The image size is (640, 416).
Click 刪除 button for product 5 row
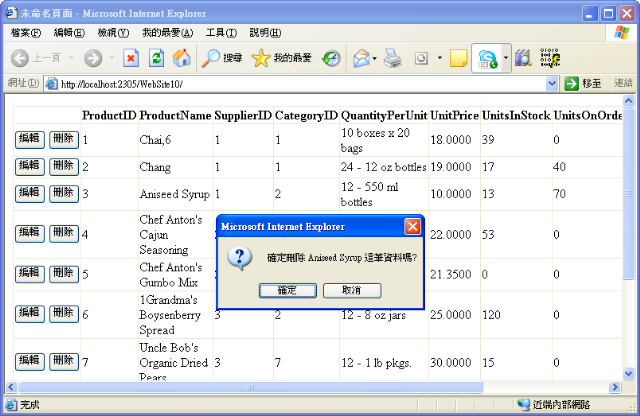[64, 274]
